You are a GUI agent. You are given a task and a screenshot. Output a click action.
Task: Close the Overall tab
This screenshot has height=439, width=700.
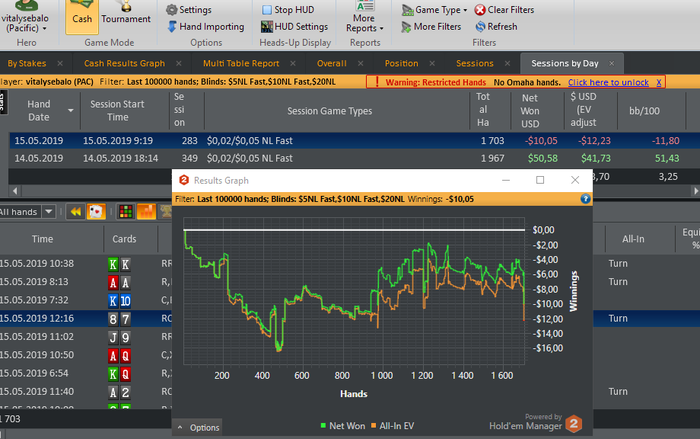(360, 63)
